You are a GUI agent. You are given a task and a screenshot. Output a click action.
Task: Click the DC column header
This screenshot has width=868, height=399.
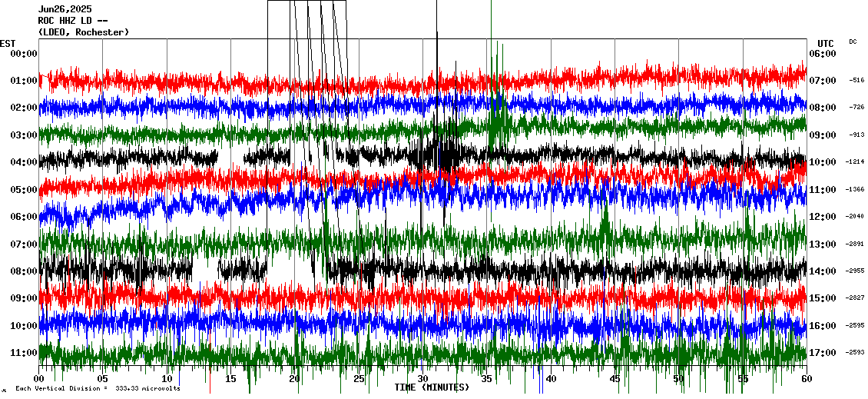click(853, 42)
